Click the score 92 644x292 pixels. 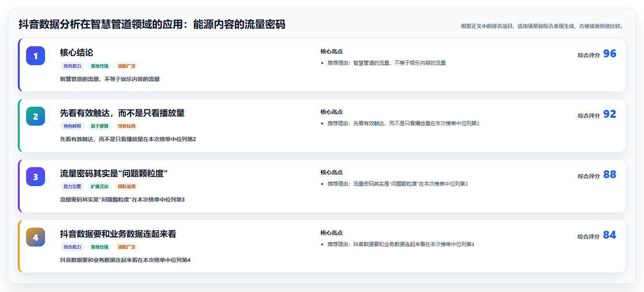pyautogui.click(x=610, y=114)
